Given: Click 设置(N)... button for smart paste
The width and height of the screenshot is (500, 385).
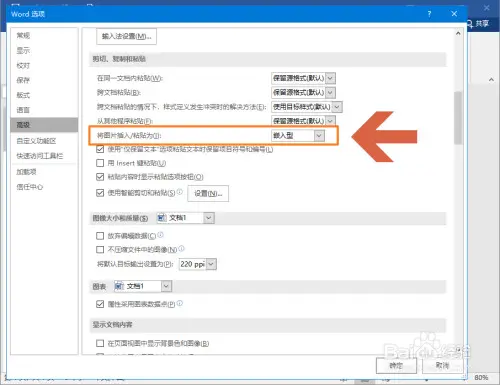Looking at the screenshot, I should [208, 193].
